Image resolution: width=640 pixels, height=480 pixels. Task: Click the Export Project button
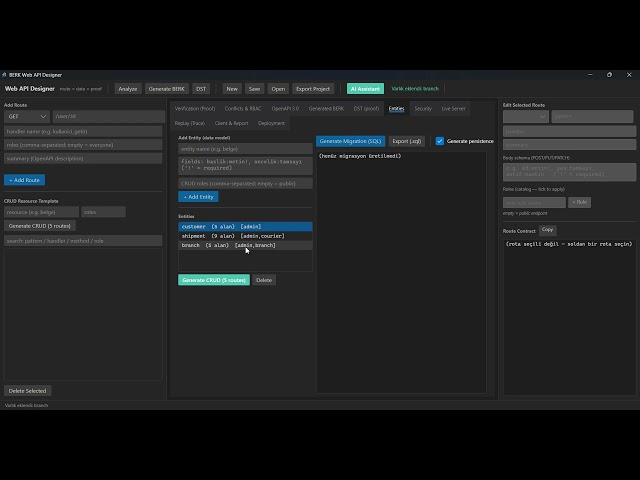313,89
